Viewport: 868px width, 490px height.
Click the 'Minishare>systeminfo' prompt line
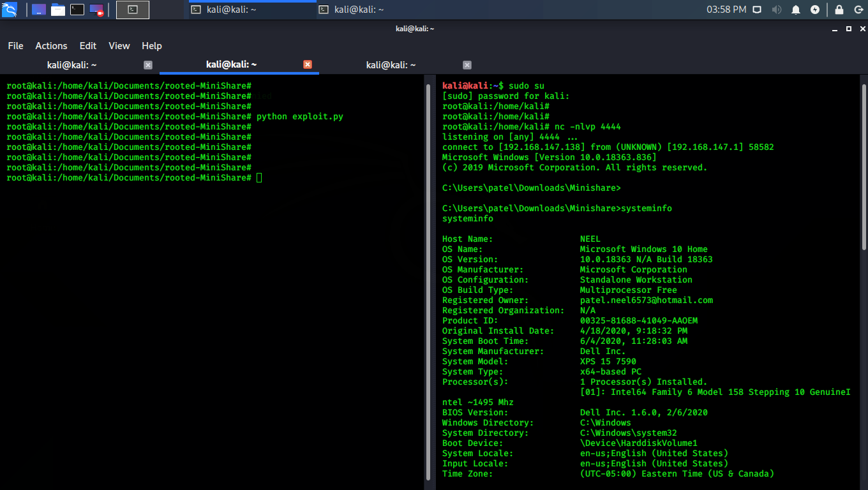(x=557, y=209)
